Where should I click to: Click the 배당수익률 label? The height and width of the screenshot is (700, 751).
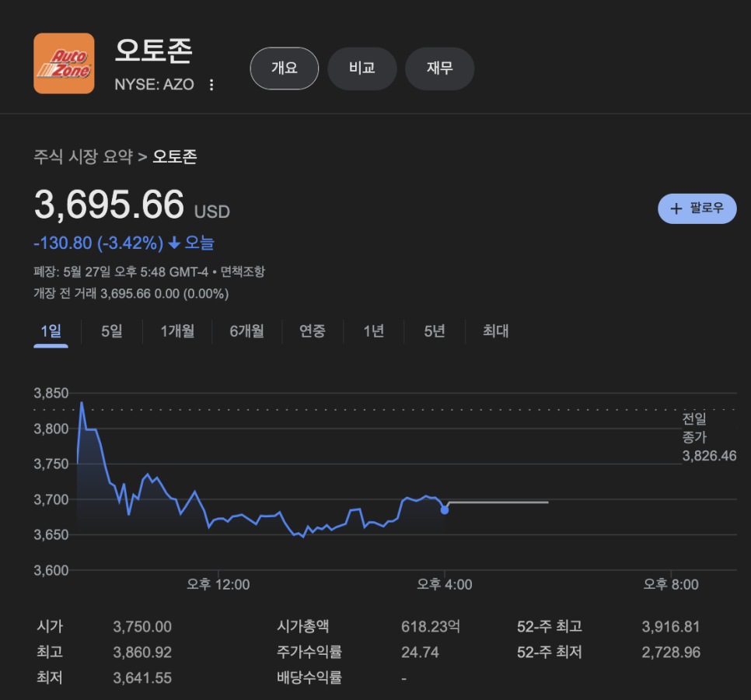pyautogui.click(x=309, y=677)
